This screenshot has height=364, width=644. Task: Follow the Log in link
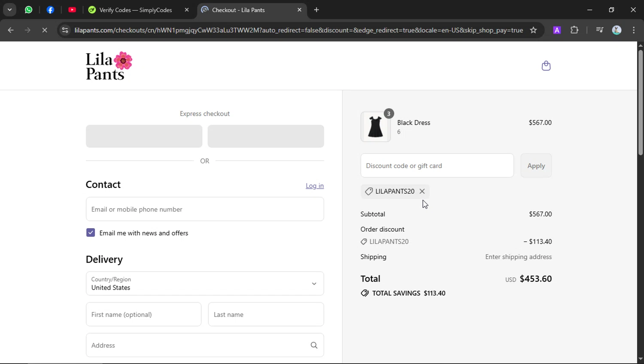tap(315, 186)
